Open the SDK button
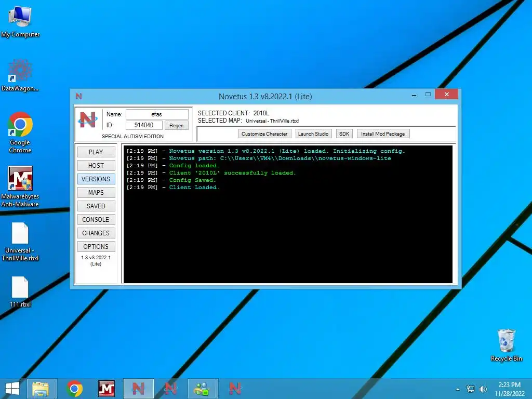Image resolution: width=532 pixels, height=399 pixels. 344,134
